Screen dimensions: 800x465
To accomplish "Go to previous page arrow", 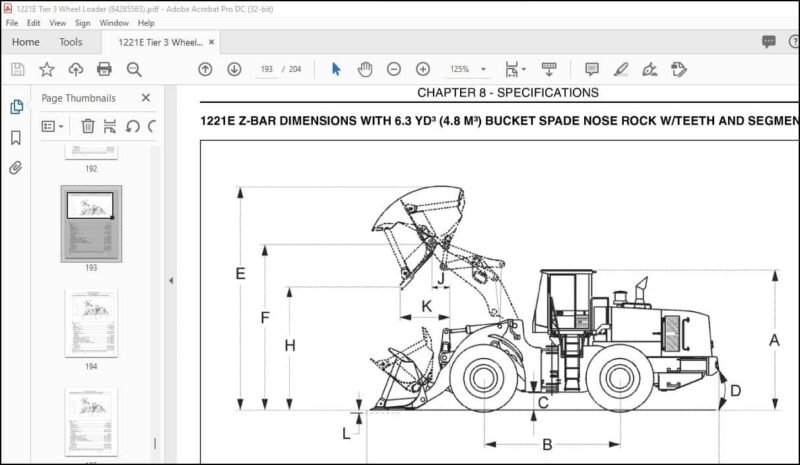I will (205, 69).
